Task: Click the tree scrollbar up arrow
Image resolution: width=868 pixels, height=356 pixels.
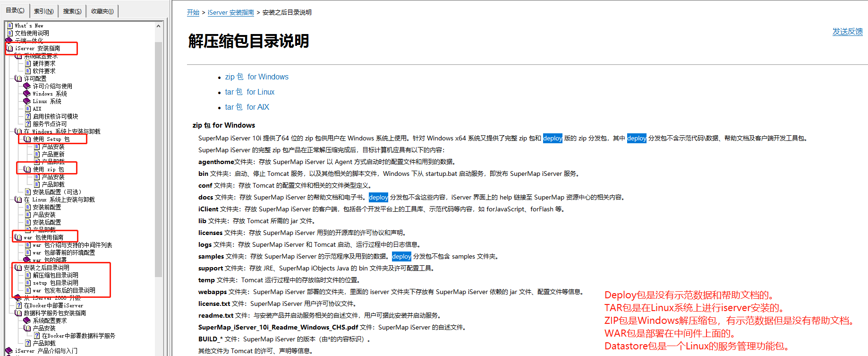Action: click(x=158, y=26)
